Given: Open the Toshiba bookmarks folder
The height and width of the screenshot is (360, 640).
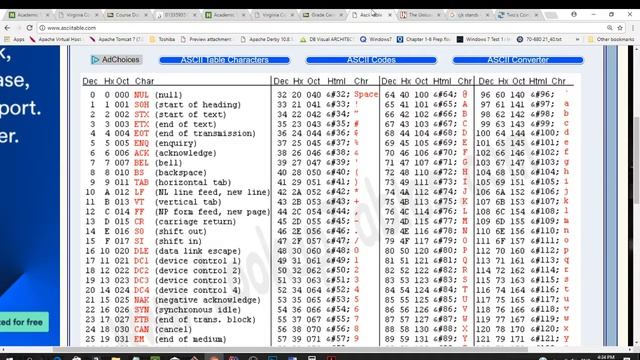Looking at the screenshot, I should [x=162, y=39].
